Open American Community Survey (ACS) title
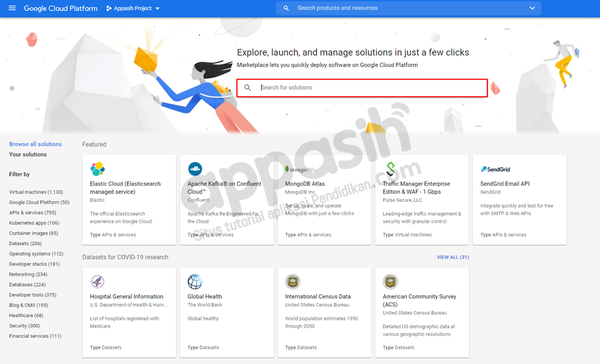600x364 pixels. click(x=420, y=301)
